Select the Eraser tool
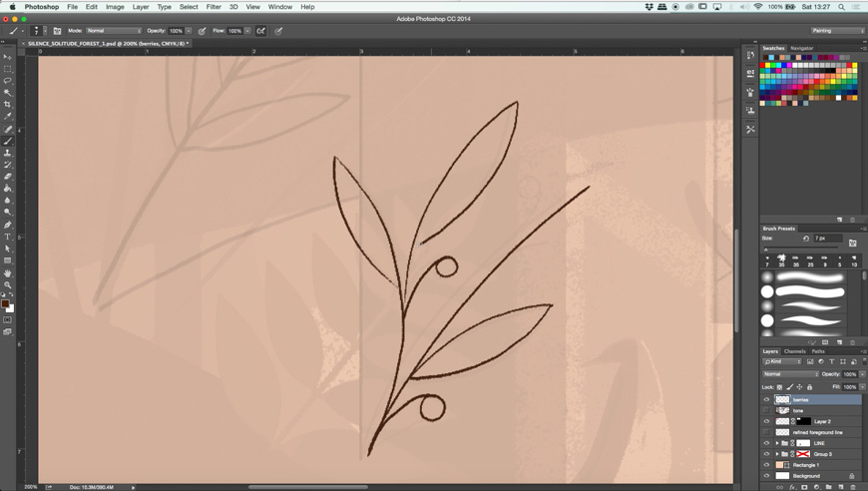Viewport: 868px width, 491px height. click(7, 177)
